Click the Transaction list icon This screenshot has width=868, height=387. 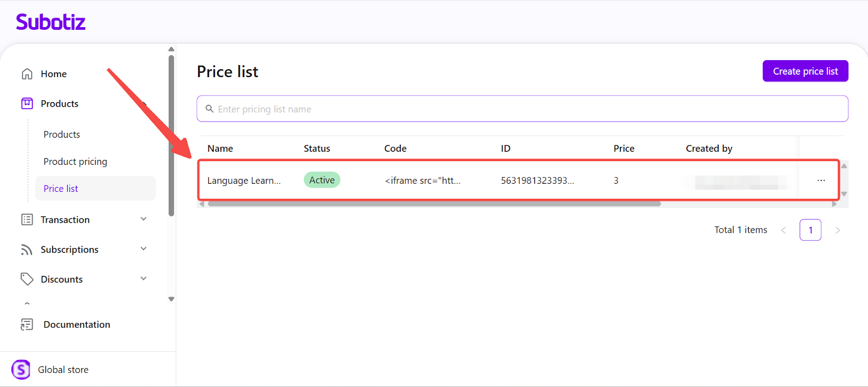tap(27, 220)
